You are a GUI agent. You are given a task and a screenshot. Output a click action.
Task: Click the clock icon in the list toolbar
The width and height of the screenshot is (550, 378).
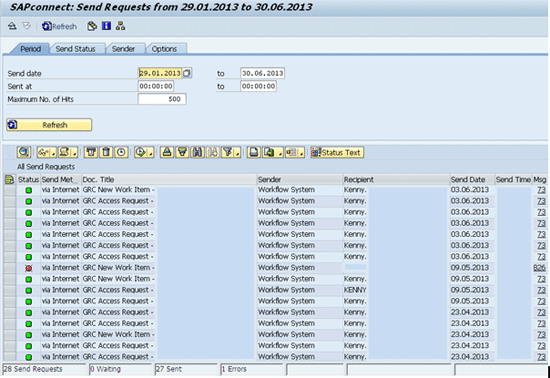tap(121, 153)
